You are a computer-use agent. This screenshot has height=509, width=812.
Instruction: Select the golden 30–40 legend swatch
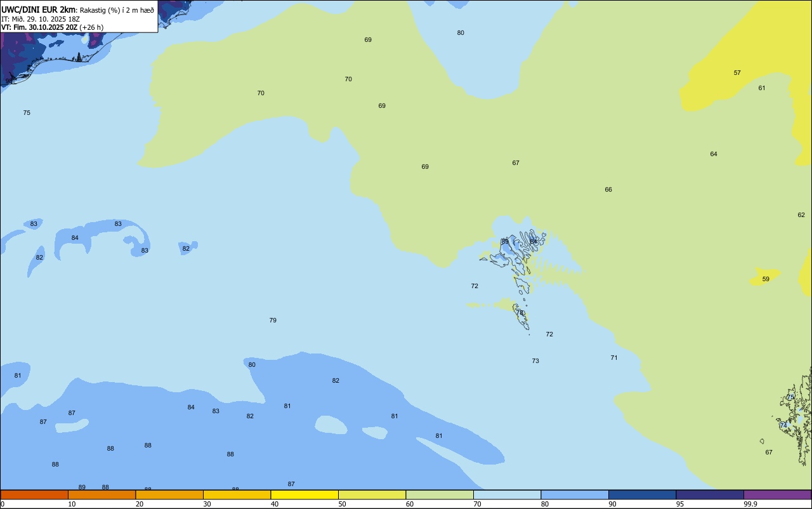pyautogui.click(x=237, y=494)
